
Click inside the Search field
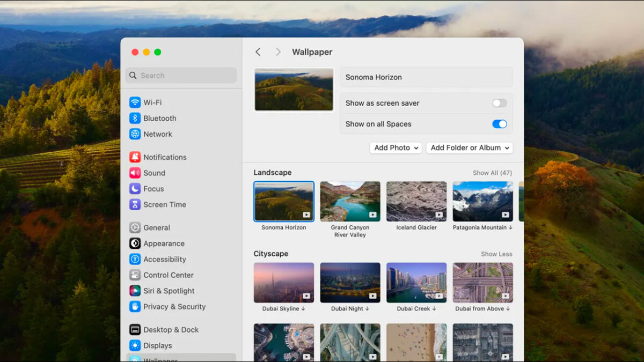[x=180, y=75]
